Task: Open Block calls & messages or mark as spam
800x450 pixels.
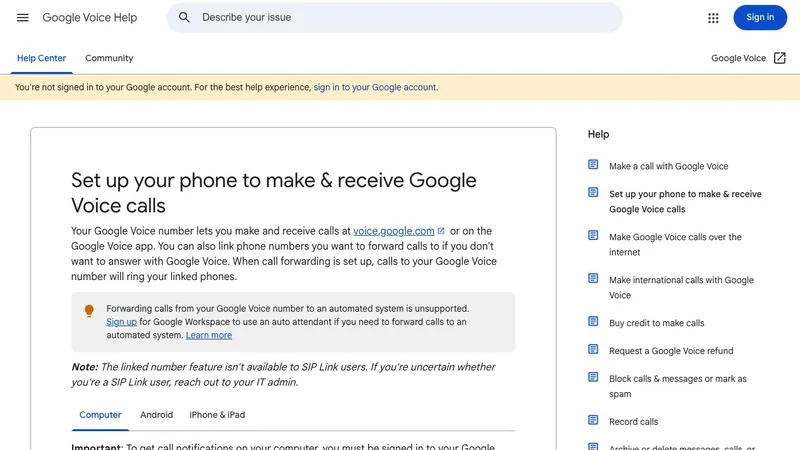Action: tap(678, 386)
